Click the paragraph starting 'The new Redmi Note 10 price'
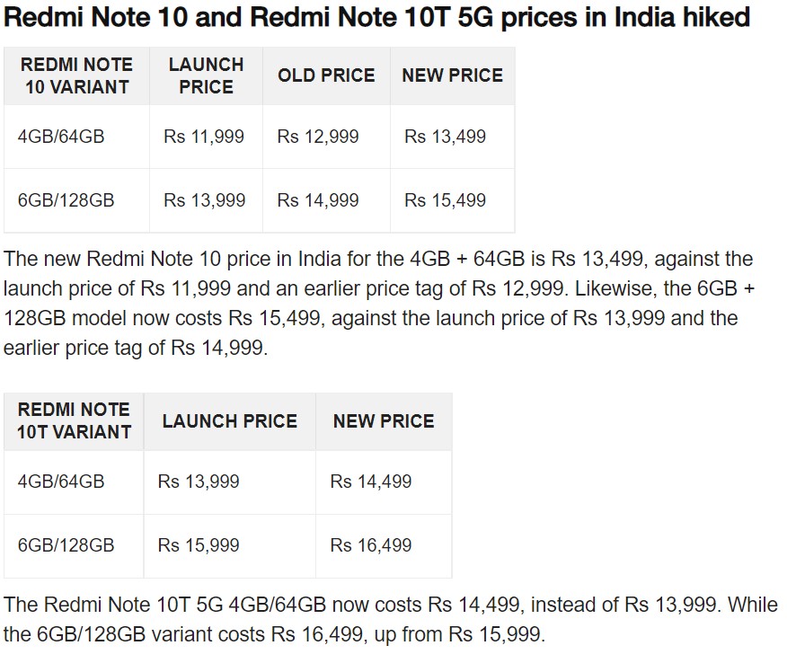787x672 pixels. (379, 303)
